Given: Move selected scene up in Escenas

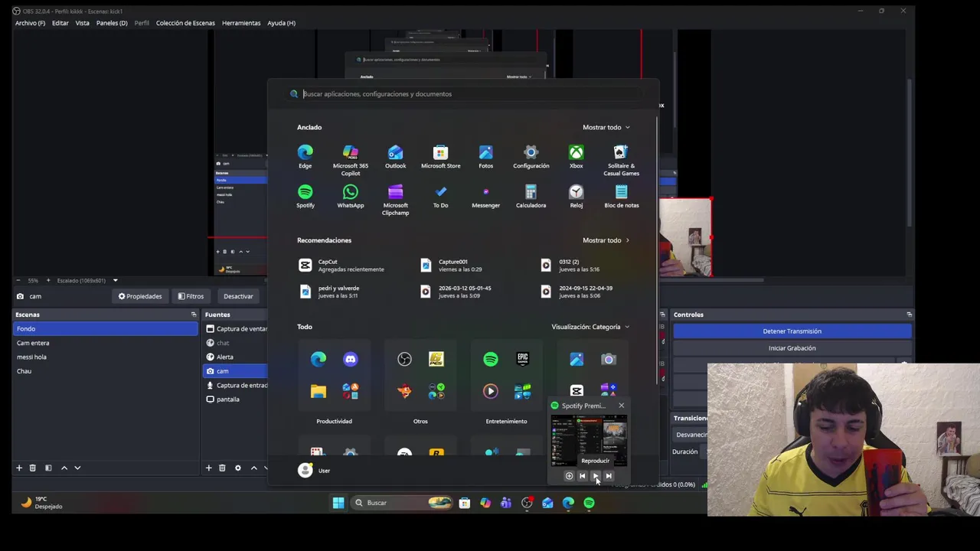Looking at the screenshot, I should click(x=64, y=468).
